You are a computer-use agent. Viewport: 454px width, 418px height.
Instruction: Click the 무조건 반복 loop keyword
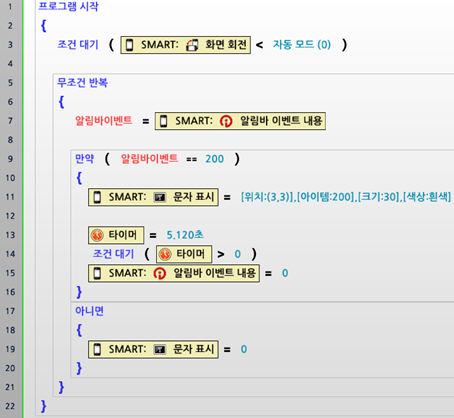coord(82,82)
